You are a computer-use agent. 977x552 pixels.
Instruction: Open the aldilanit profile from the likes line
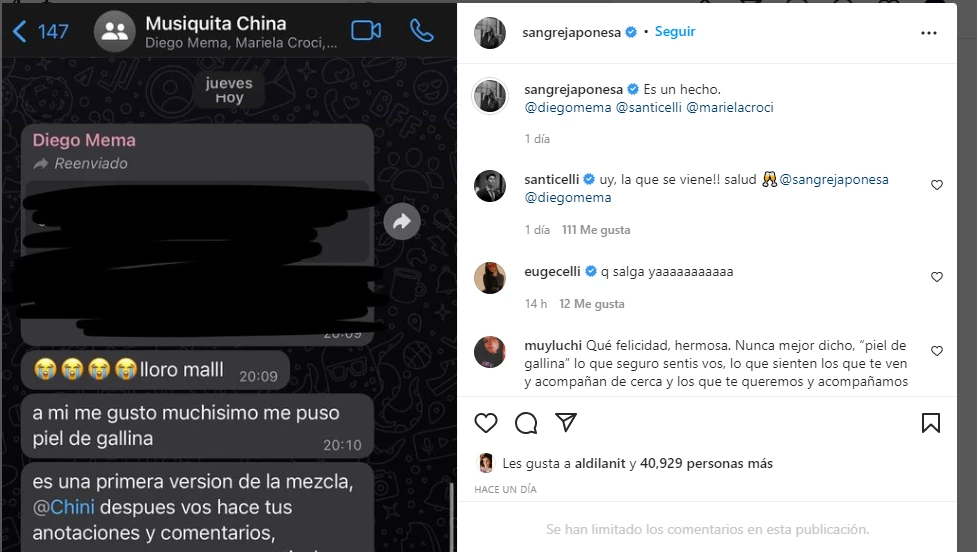pos(600,464)
